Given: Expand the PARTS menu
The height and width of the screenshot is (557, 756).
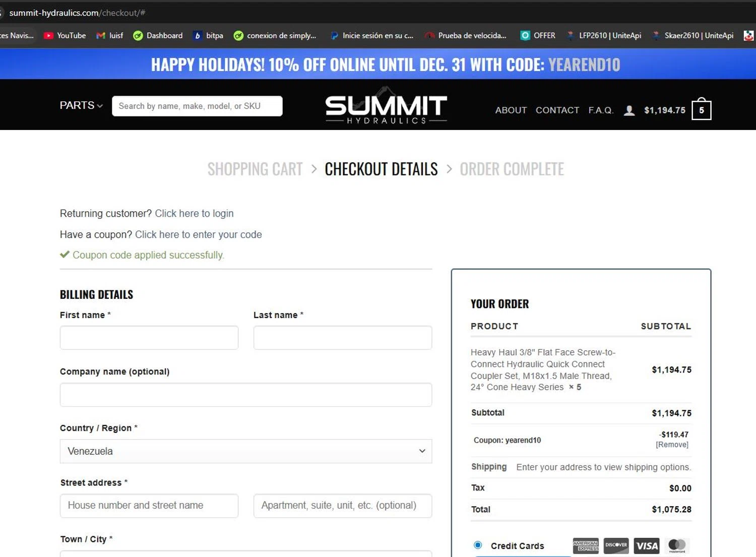Looking at the screenshot, I should [x=81, y=105].
